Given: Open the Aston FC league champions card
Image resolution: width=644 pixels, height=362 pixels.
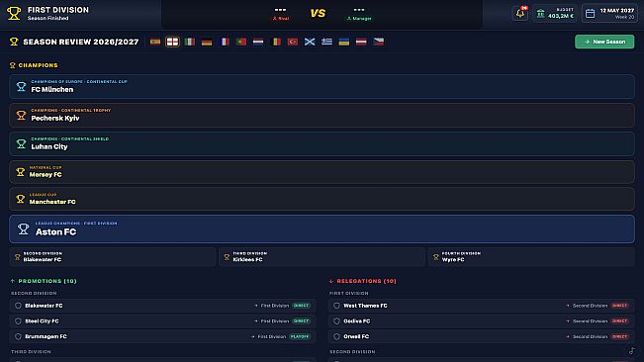Looking at the screenshot, I should (x=322, y=229).
